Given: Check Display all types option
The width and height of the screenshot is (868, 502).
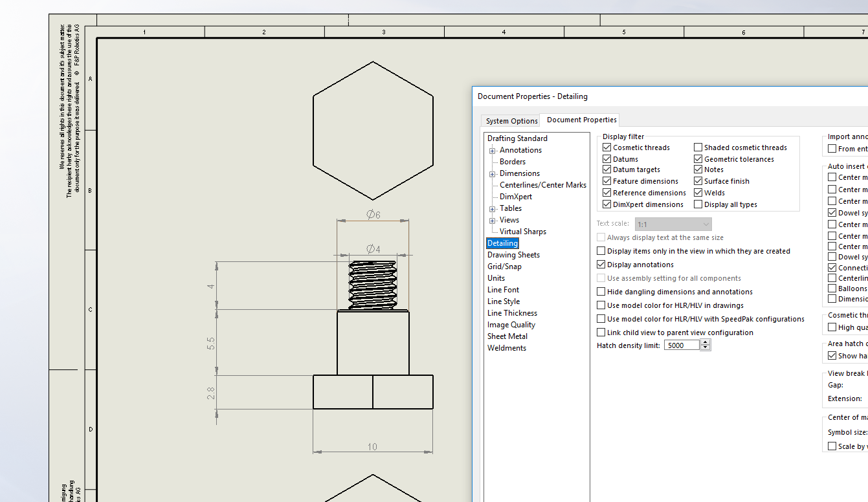Looking at the screenshot, I should (x=698, y=204).
